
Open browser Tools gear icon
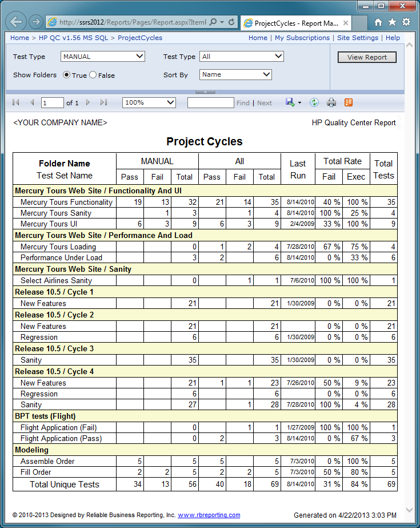click(406, 22)
